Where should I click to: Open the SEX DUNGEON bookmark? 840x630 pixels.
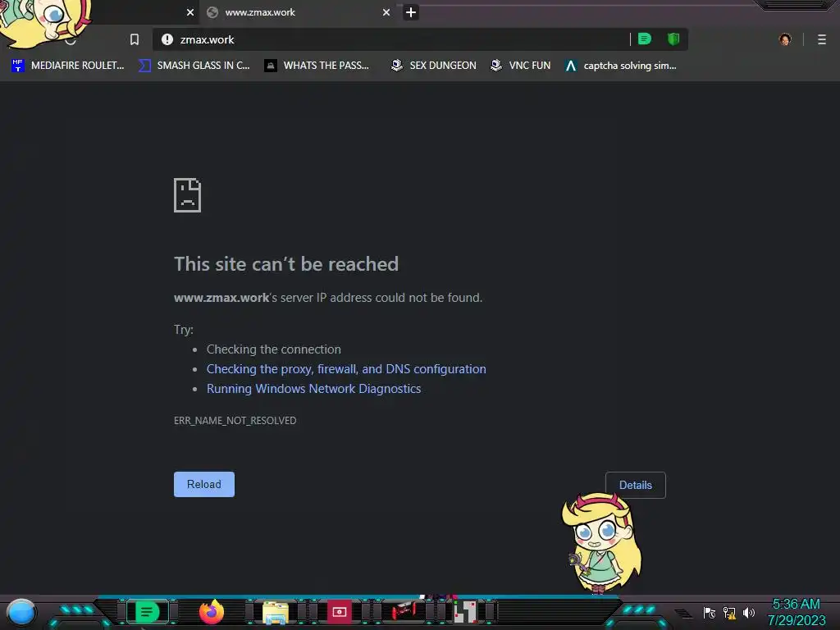pos(433,66)
